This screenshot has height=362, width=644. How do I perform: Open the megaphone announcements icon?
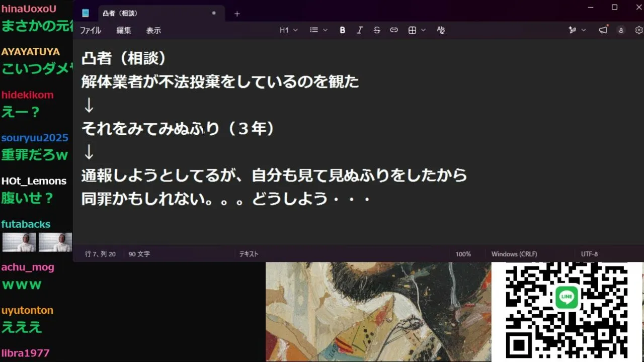click(x=603, y=30)
